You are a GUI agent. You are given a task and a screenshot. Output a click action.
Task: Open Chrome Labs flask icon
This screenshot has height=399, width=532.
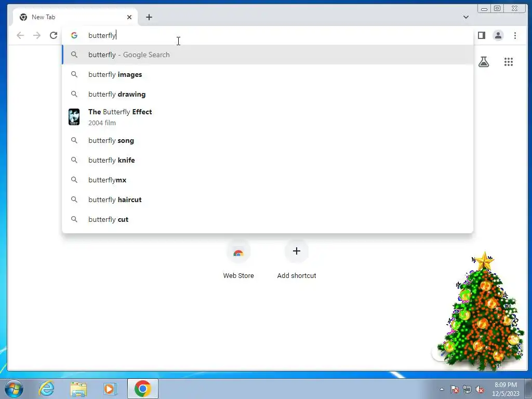pyautogui.click(x=484, y=62)
